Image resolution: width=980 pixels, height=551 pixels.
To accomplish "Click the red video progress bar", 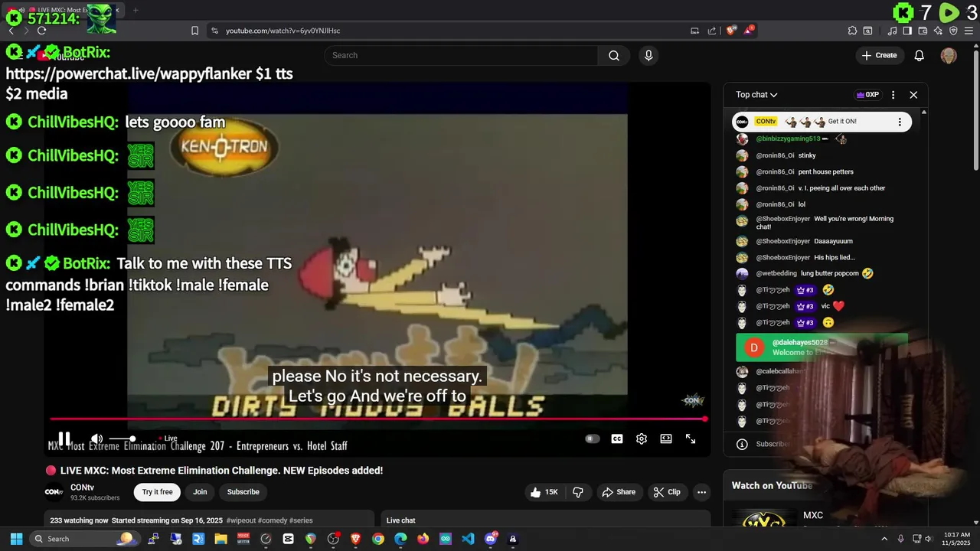I will (x=377, y=419).
